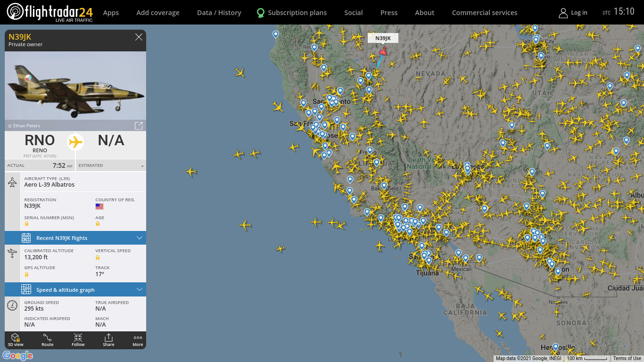Image resolution: width=644 pixels, height=362 pixels.
Task: Click the 17° track value
Action: pos(100,274)
